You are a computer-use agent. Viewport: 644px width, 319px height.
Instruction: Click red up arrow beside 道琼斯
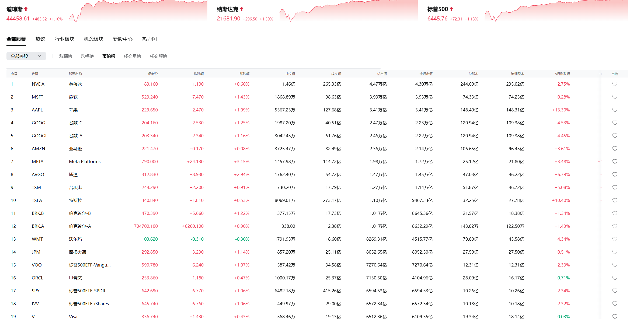coord(26,9)
